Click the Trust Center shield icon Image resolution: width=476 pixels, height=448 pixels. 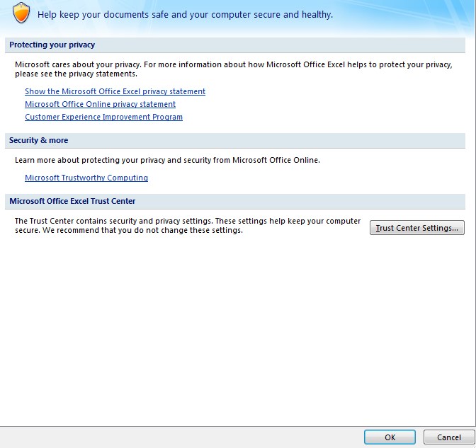(21, 13)
